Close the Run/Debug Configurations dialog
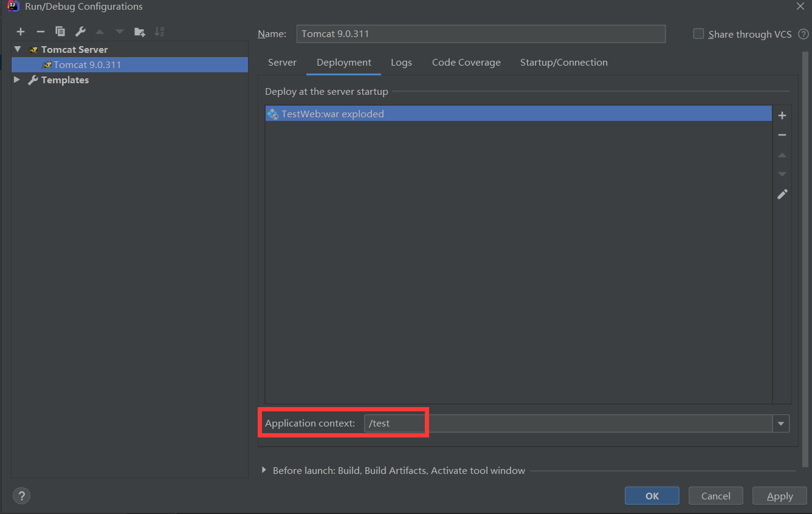This screenshot has width=812, height=514. tap(800, 7)
